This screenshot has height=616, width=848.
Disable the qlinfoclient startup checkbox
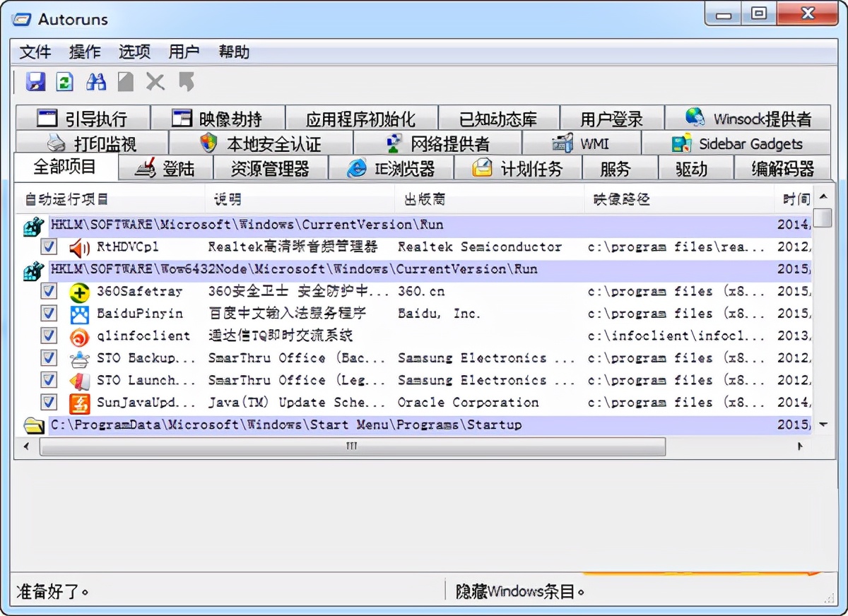49,336
